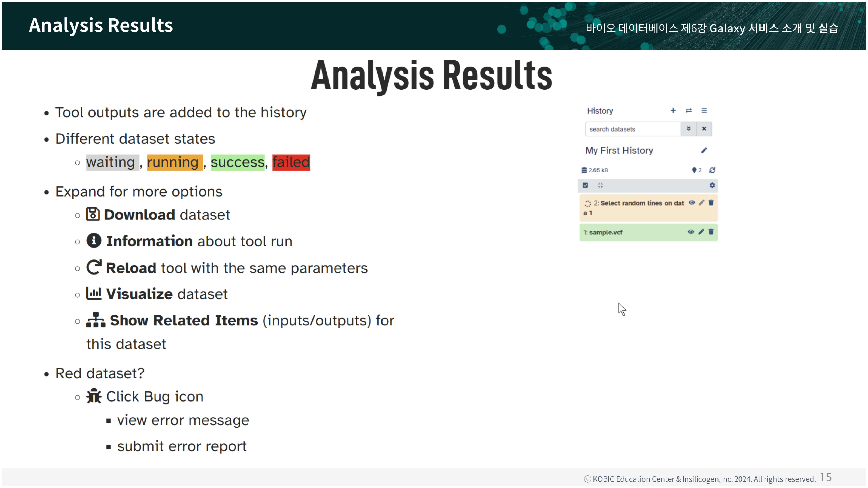Click the orange running state label
868x488 pixels.
click(x=175, y=163)
